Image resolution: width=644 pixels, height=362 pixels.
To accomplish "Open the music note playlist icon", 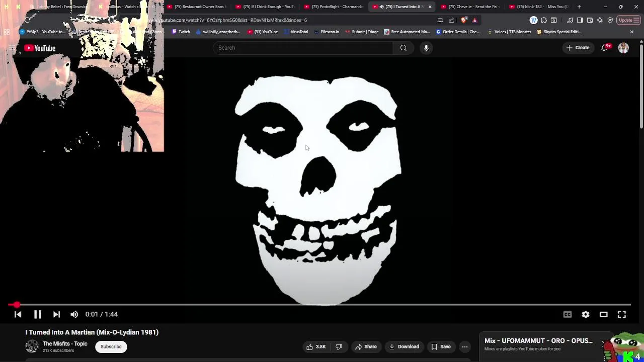I will (570, 20).
